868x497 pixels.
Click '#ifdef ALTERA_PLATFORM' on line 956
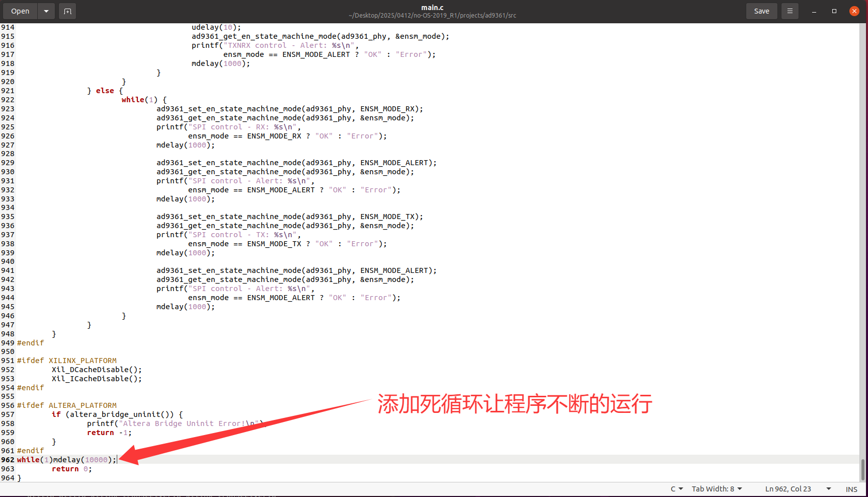tap(67, 405)
